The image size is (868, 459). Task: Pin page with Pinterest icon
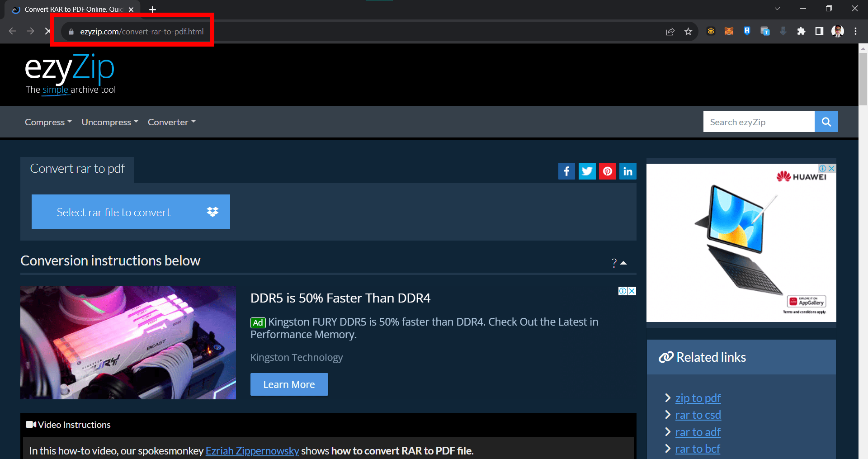pyautogui.click(x=607, y=171)
